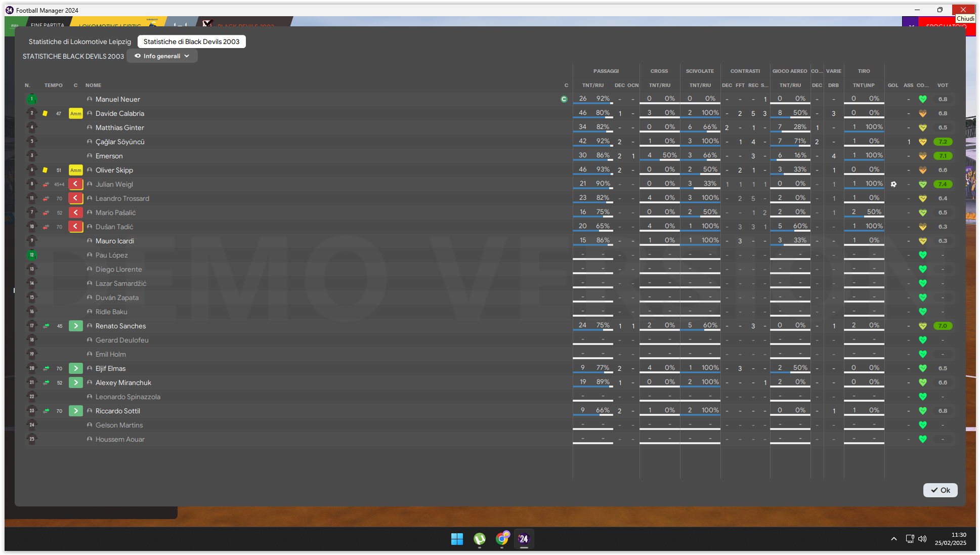980x555 pixels.
Task: Click the Amm yellow card badge for Davide Calabria
Action: click(76, 113)
